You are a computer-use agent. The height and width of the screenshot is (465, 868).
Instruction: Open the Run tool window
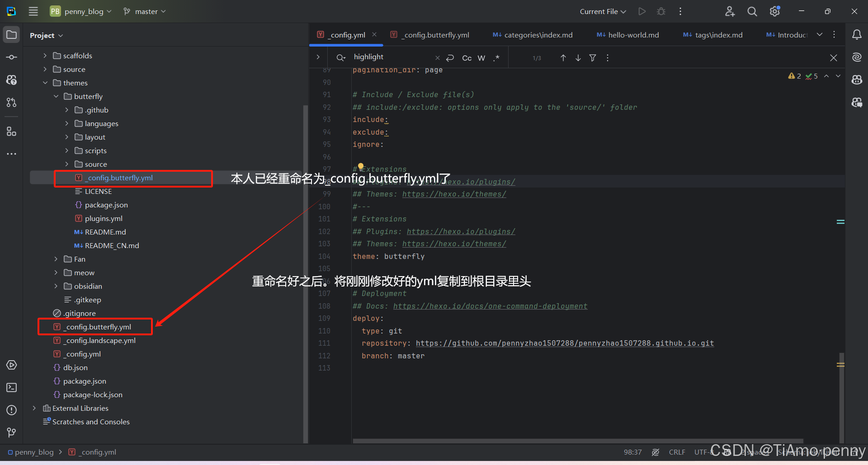(11, 365)
